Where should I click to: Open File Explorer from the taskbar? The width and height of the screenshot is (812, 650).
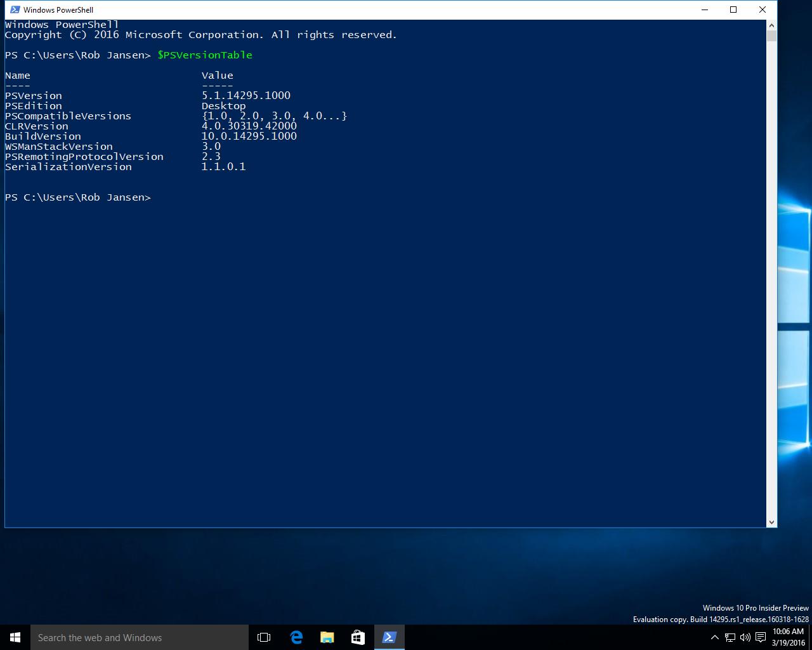pos(327,637)
